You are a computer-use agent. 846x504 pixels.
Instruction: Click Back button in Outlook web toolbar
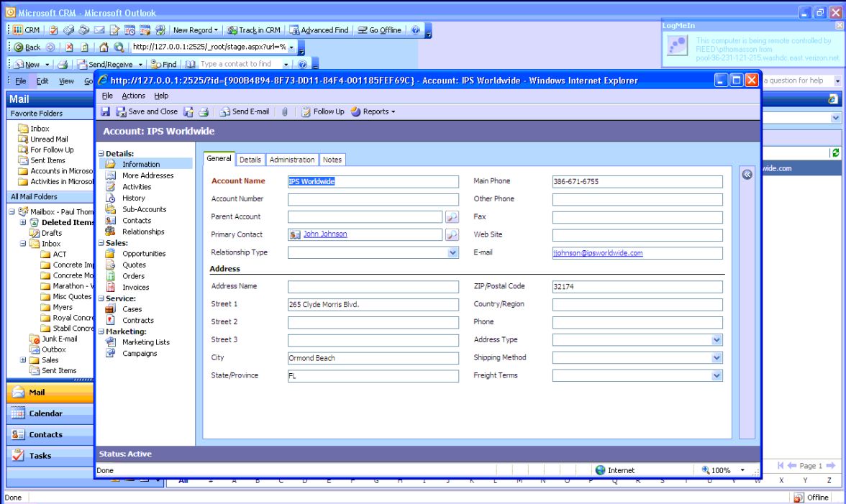pyautogui.click(x=27, y=47)
